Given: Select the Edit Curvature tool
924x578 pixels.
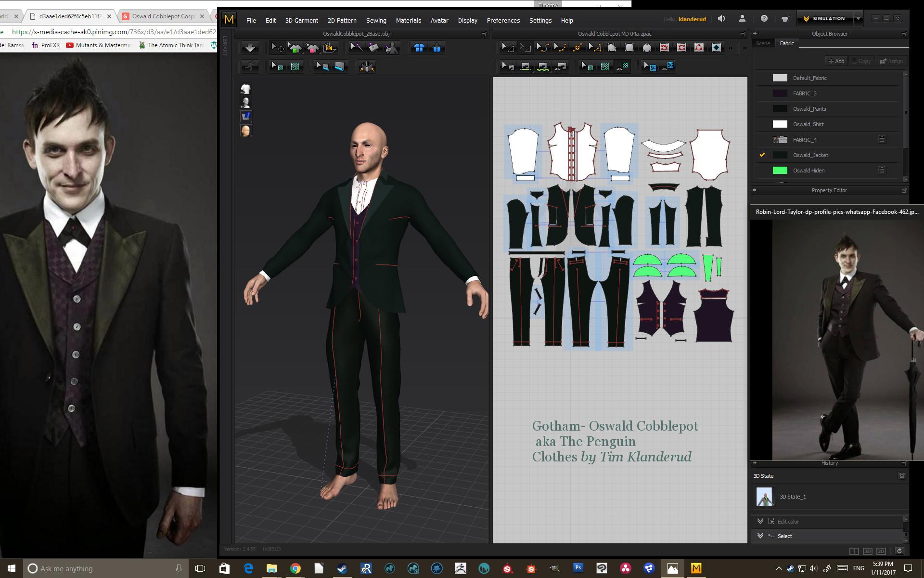Looking at the screenshot, I should point(542,48).
